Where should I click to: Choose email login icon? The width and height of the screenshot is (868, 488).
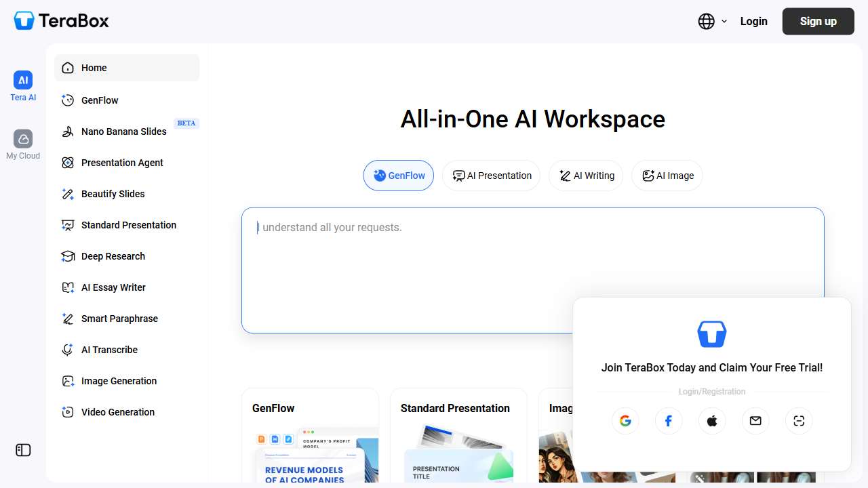click(x=755, y=421)
